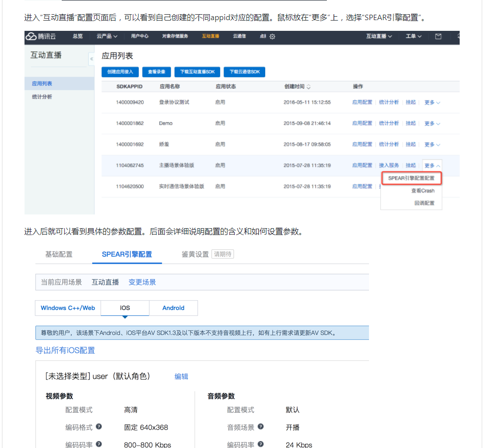Open 统计分析 for the Demo app
The width and height of the screenshot is (492, 448).
[x=389, y=123]
